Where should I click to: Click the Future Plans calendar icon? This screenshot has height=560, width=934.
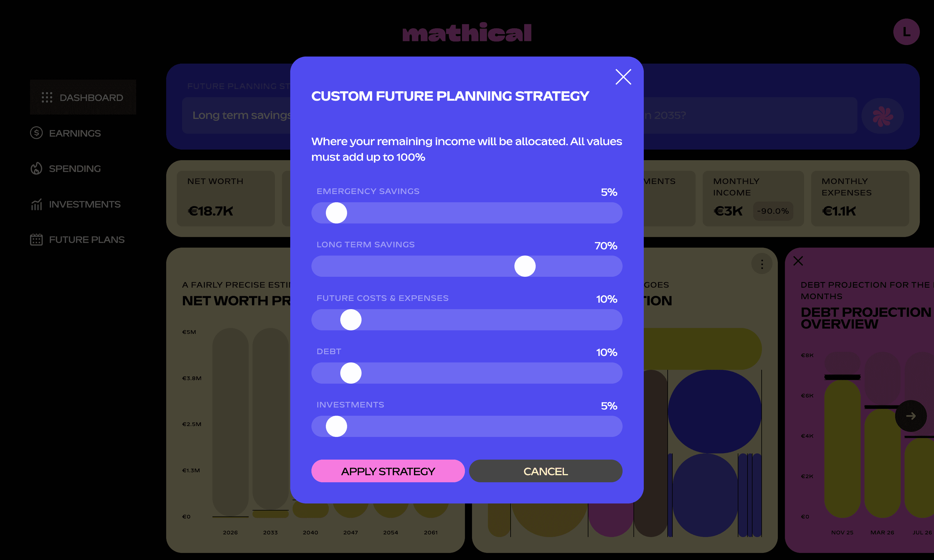click(x=36, y=240)
